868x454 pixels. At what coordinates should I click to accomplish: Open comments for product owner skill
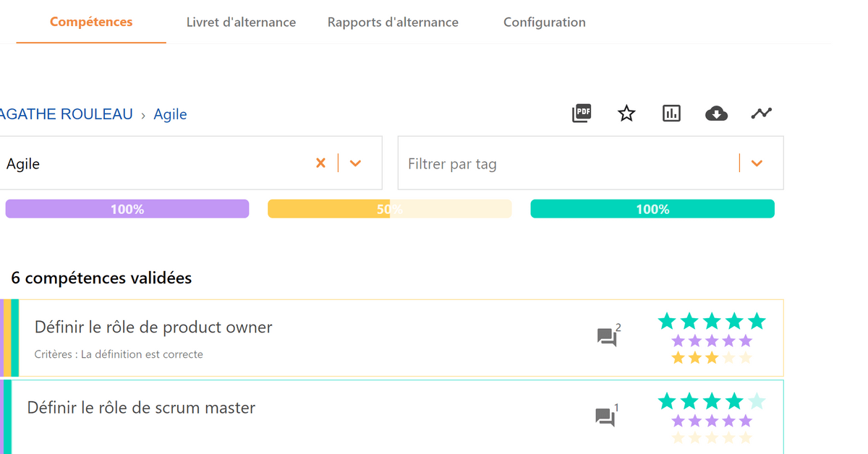coord(608,336)
